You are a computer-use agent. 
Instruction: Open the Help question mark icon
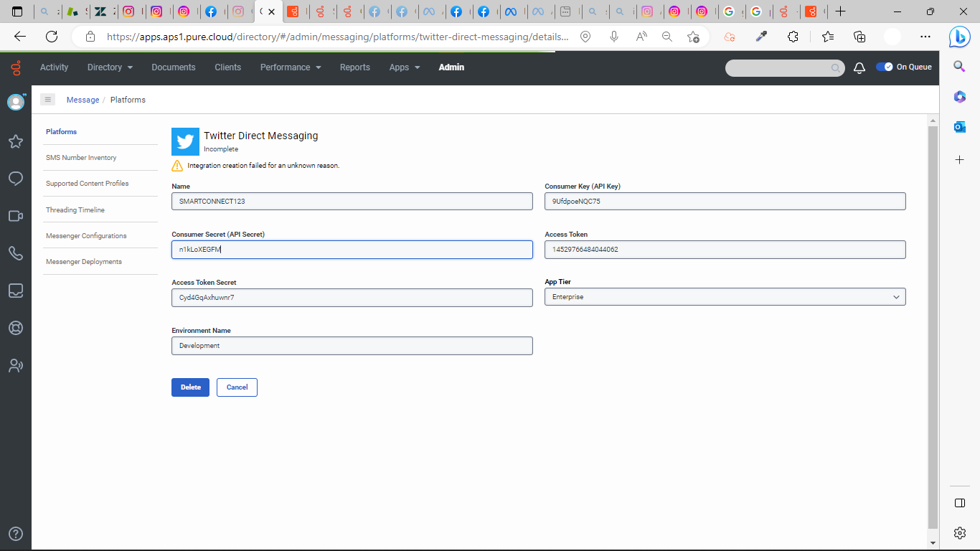16,534
